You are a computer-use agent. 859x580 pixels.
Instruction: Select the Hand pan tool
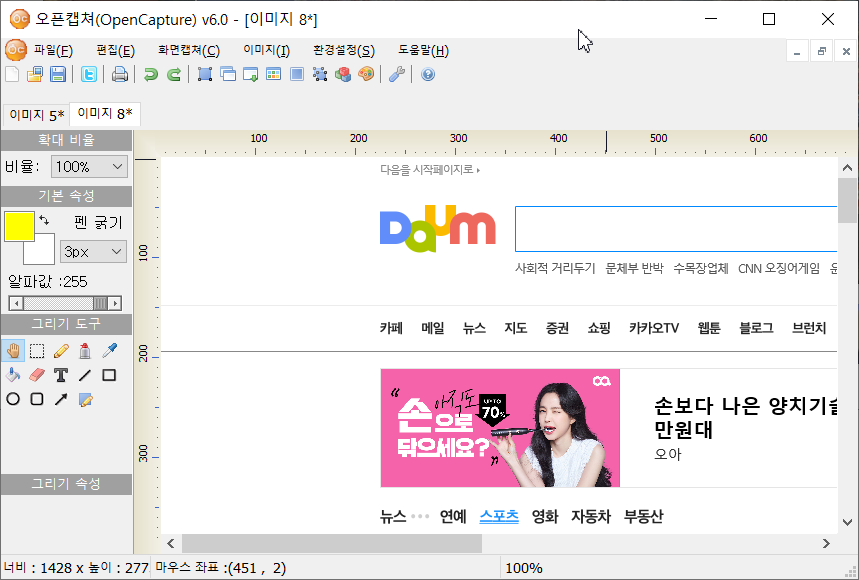(13, 351)
